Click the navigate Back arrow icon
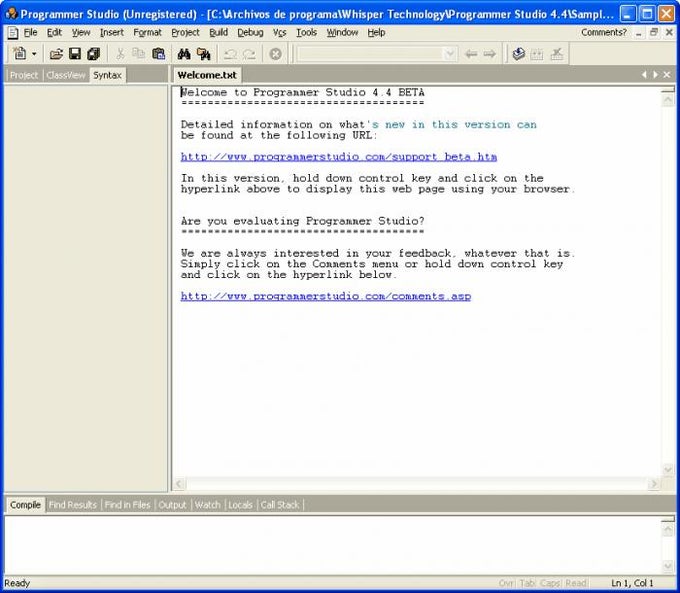The image size is (680, 593). (x=471, y=54)
